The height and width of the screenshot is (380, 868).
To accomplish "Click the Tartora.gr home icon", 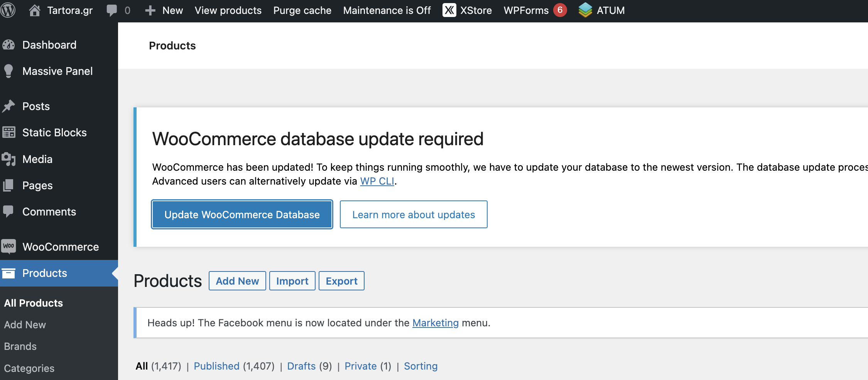I will point(35,10).
